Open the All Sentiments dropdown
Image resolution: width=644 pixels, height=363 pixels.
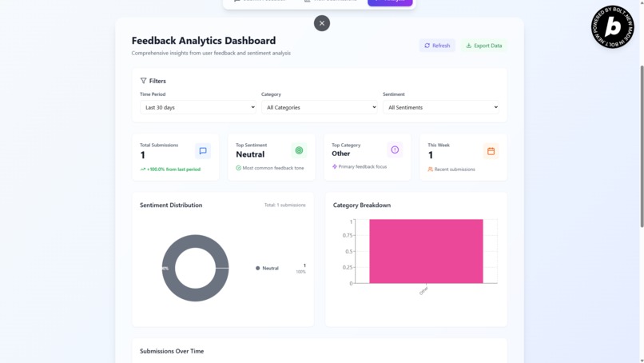coord(441,107)
